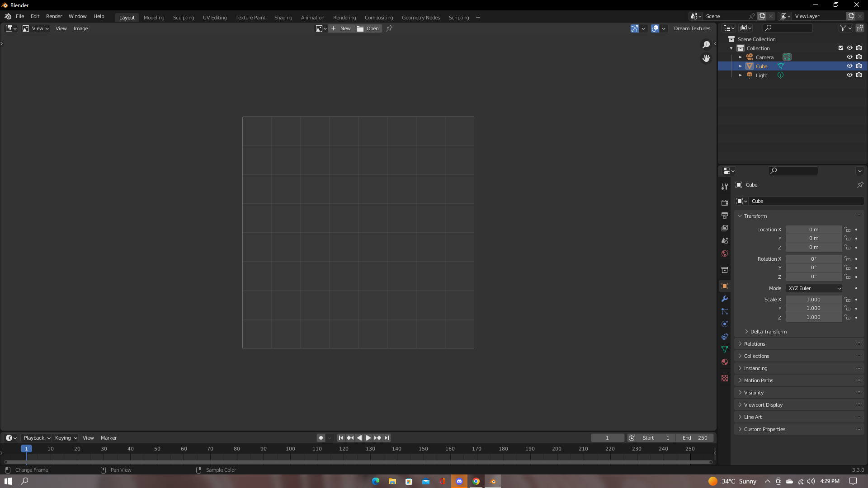The height and width of the screenshot is (488, 868).
Task: Toggle the Collection checkbox in the outliner
Action: tap(840, 48)
